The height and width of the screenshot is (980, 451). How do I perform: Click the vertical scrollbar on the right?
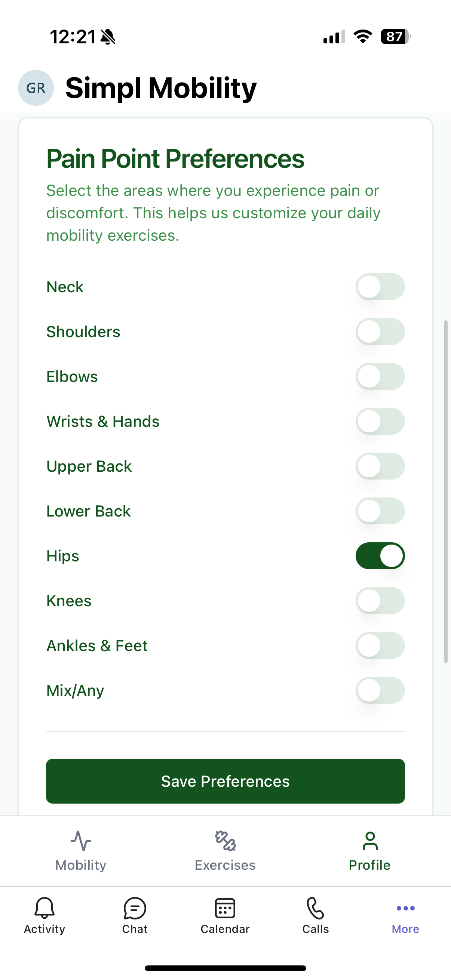pos(446,491)
